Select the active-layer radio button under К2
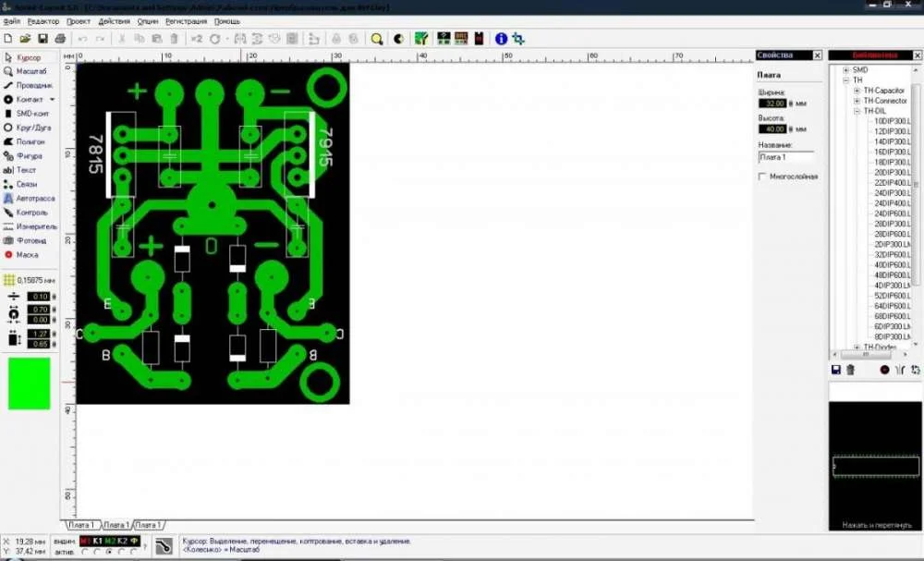 coord(122,552)
